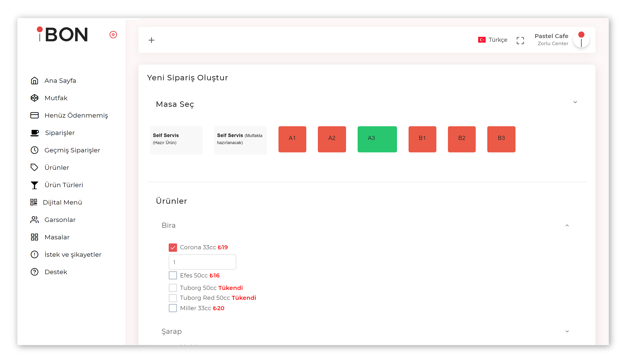Go to Garsonlar in the sidebar
The width and height of the screenshot is (626, 364).
pos(60,220)
